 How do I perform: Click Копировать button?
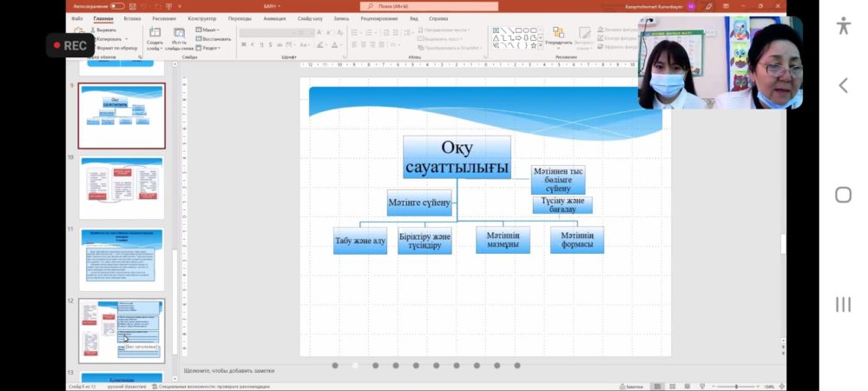point(109,39)
